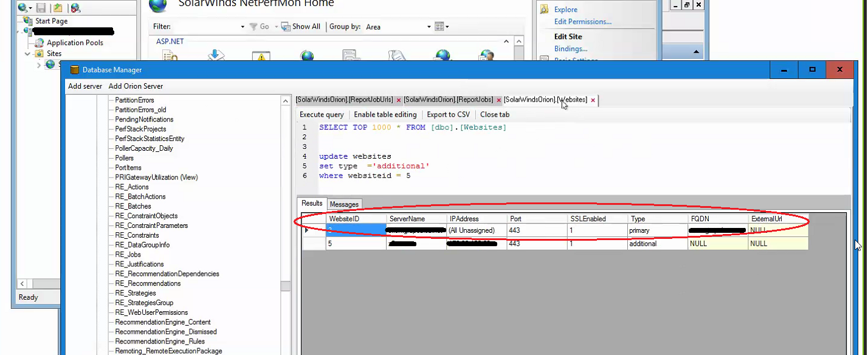Click the .NET Error Pages warning triangle icon
Viewport: 868px width, 355px height.
(260, 55)
